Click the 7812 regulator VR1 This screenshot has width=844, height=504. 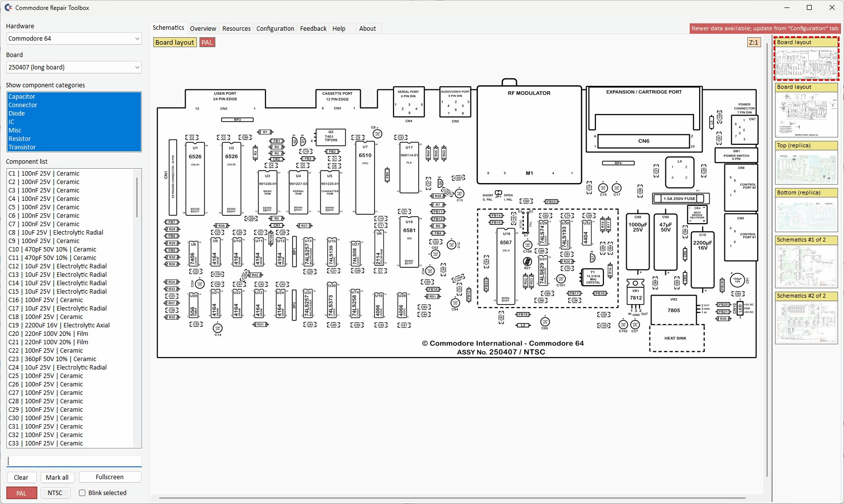tap(636, 298)
